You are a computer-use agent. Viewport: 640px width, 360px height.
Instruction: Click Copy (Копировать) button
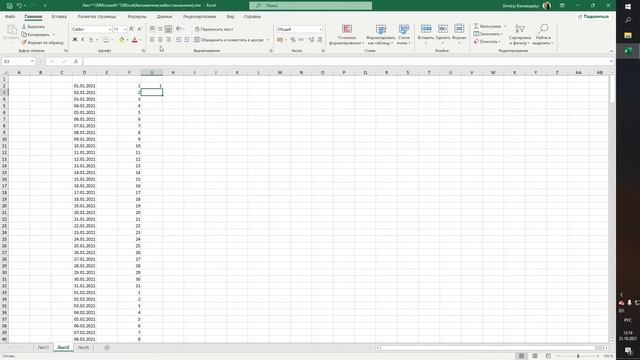[36, 34]
